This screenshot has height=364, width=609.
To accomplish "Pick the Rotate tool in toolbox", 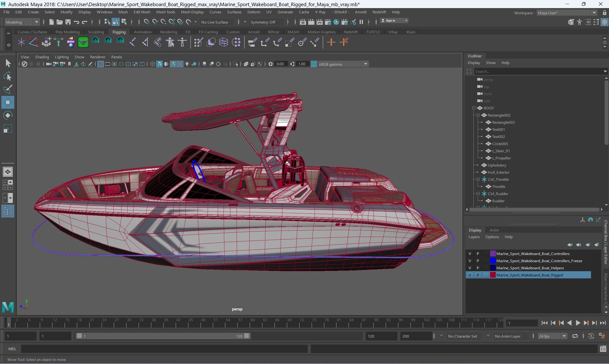I will pos(7,115).
